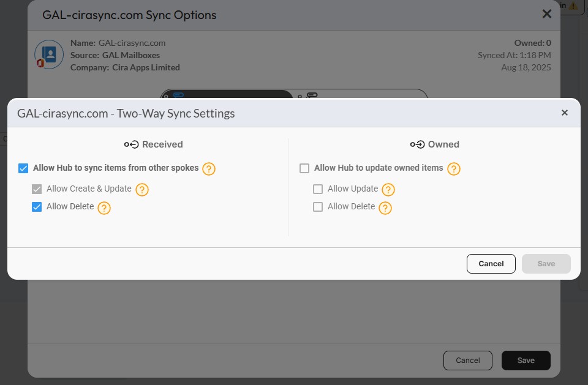Save the Two-Way Sync Settings
The width and height of the screenshot is (588, 385).
coord(546,264)
